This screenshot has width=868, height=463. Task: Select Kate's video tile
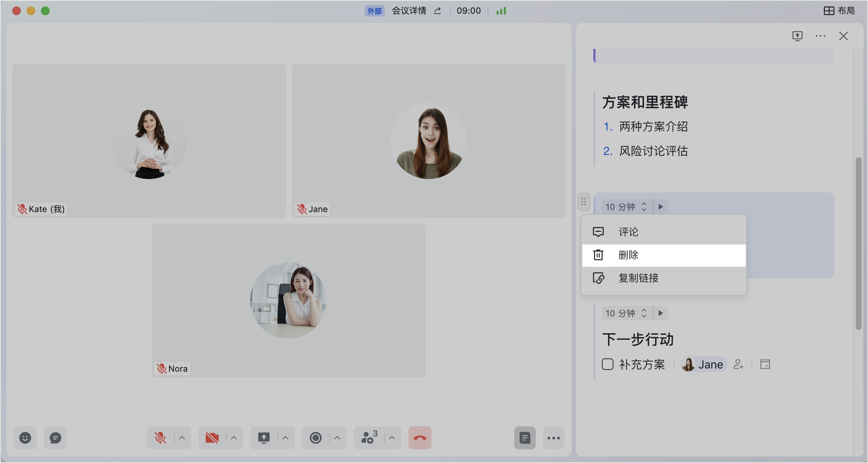click(149, 141)
